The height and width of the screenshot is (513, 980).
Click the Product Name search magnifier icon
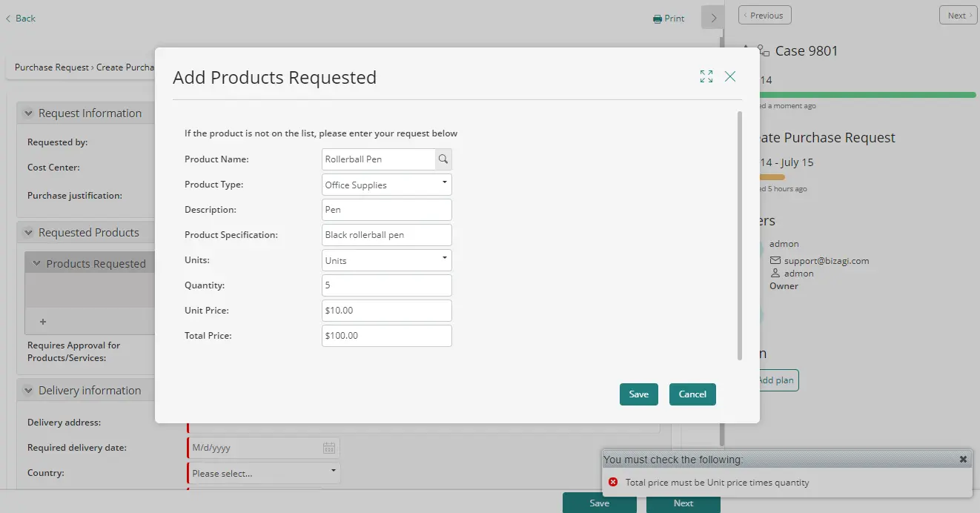[443, 159]
